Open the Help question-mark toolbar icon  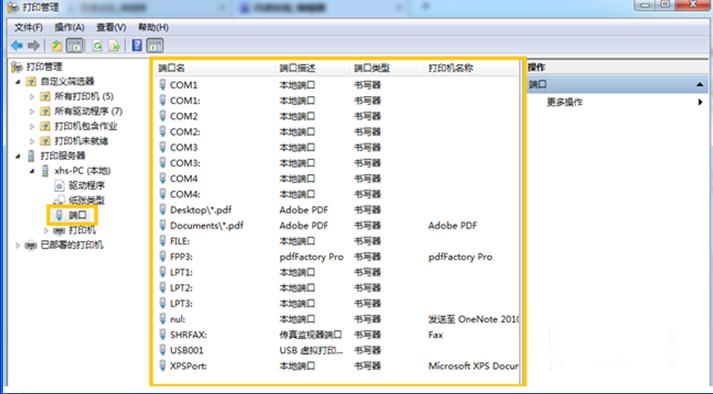coord(137,45)
